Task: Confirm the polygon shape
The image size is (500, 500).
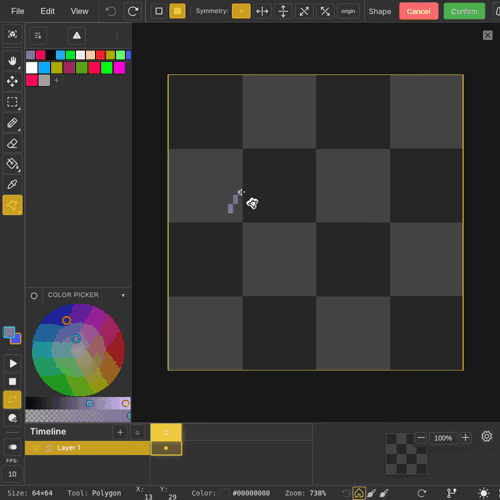Action: pos(464,11)
